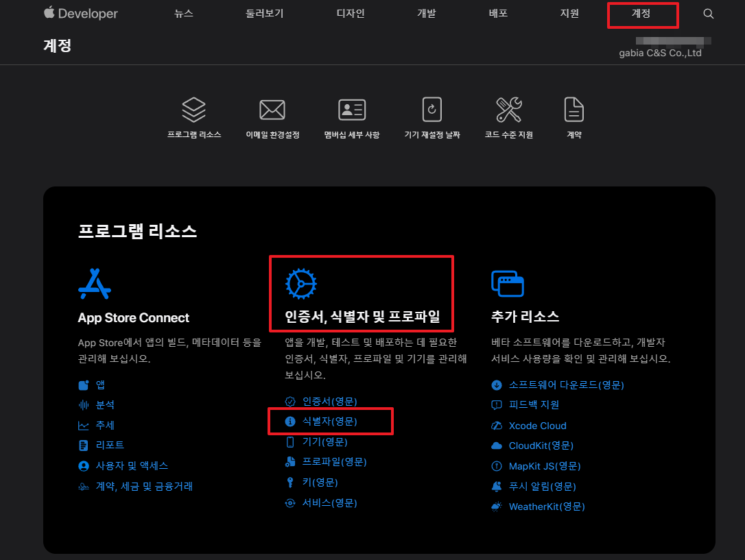Open the 식별자(영문) link
The width and height of the screenshot is (745, 560).
pyautogui.click(x=330, y=422)
